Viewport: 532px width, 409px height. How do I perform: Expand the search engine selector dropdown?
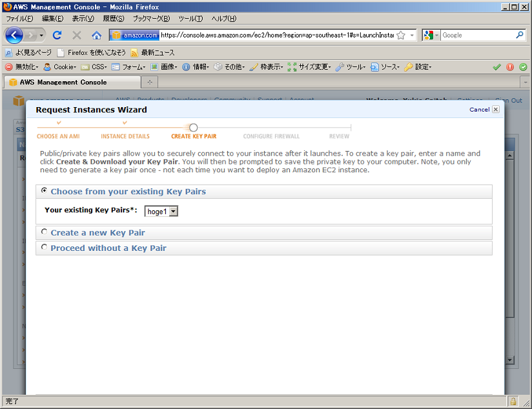point(431,35)
